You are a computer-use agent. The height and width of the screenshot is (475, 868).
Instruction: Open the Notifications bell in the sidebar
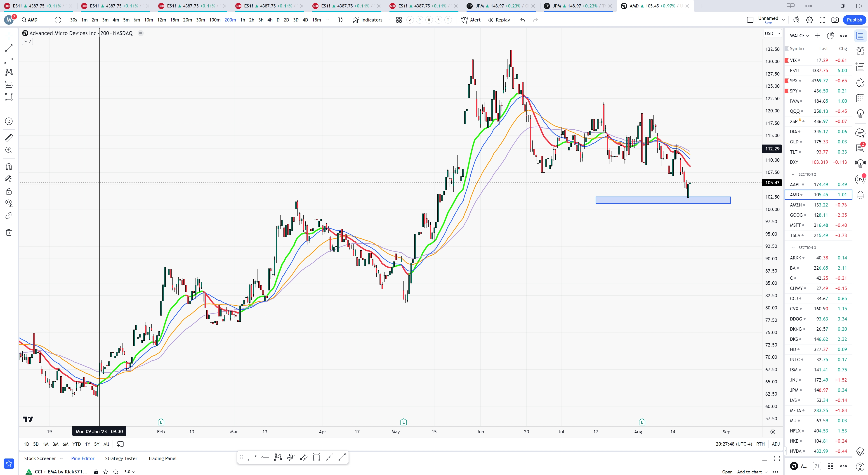pos(860,195)
